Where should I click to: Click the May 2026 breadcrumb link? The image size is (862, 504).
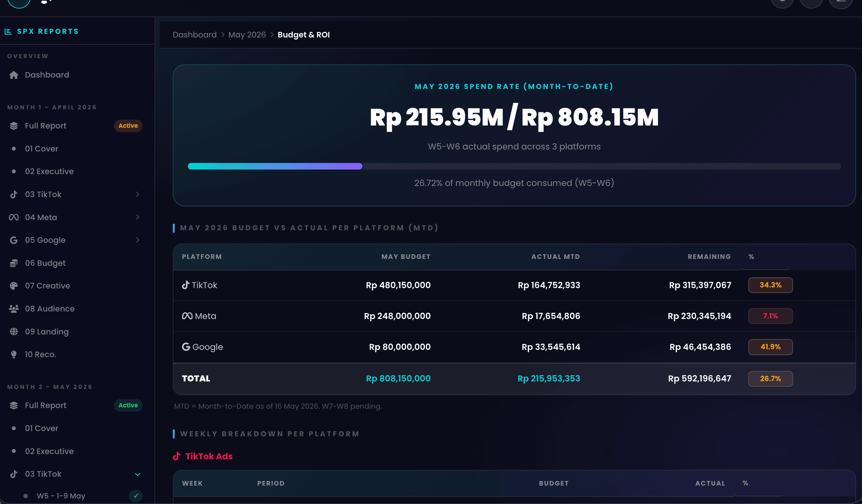click(247, 35)
